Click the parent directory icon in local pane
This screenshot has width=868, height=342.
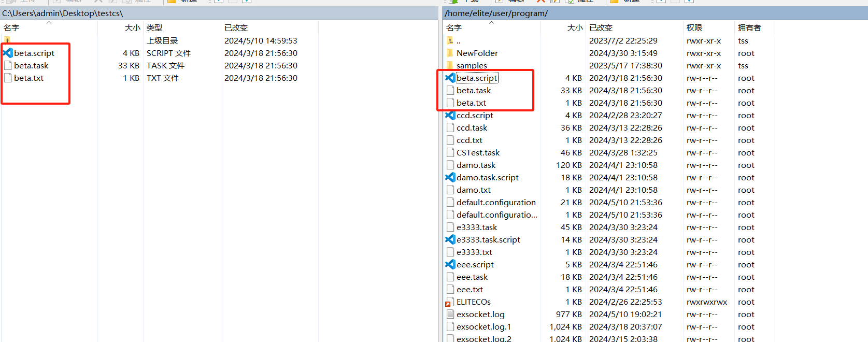pyautogui.click(x=7, y=40)
